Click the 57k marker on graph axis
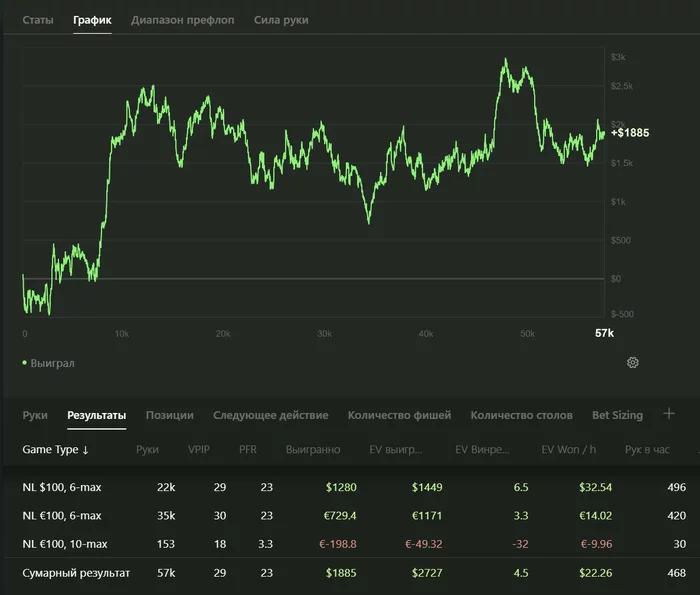The height and width of the screenshot is (595, 700). 604,333
